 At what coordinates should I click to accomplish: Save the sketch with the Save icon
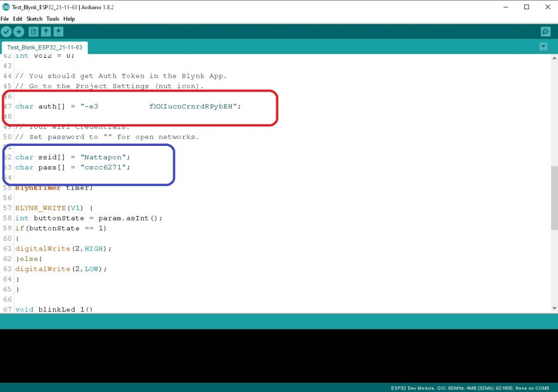(58, 32)
